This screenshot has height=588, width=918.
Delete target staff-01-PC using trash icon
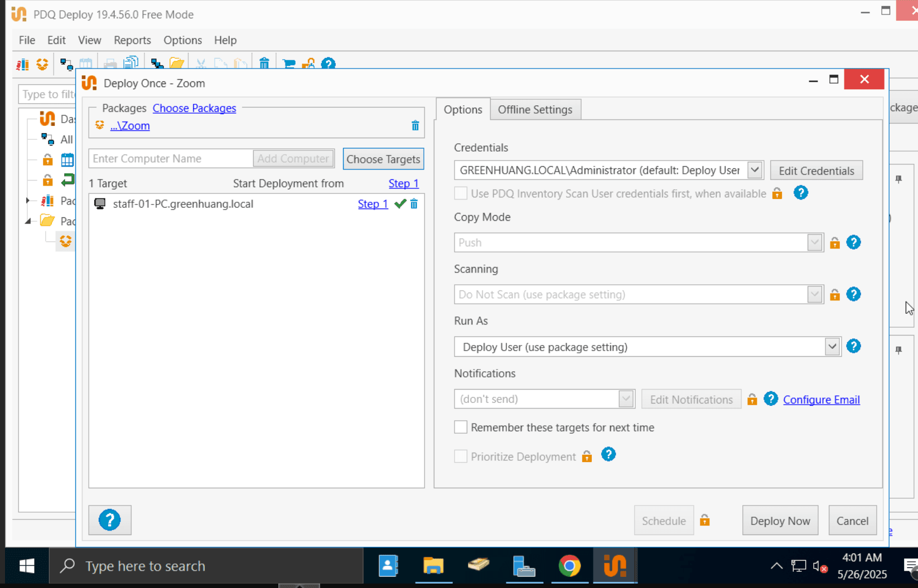pyautogui.click(x=414, y=204)
